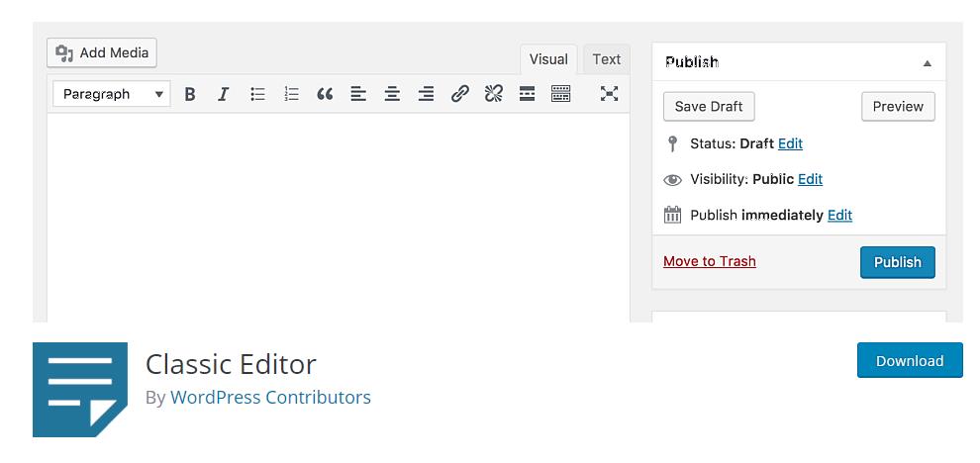The image size is (980, 463).
Task: Align text right
Action: point(426,94)
